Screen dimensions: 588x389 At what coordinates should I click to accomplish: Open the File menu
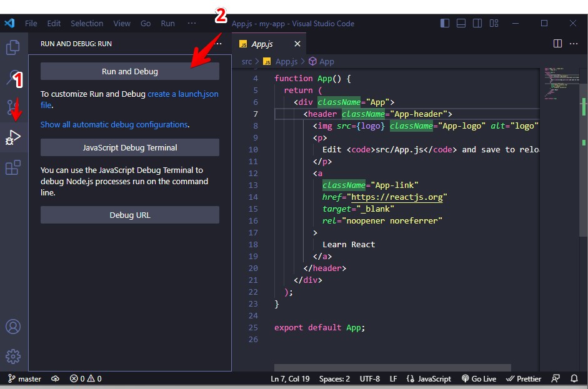click(x=31, y=23)
